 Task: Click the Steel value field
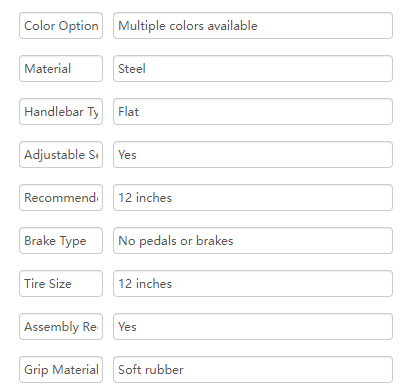(253, 69)
